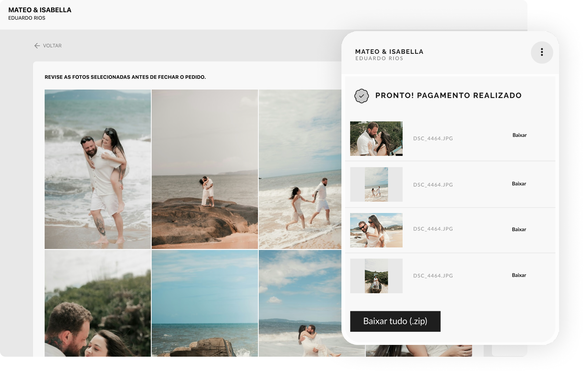Open gallery photo of man carrying woman in sea
This screenshot has width=588, height=376.
click(x=300, y=303)
